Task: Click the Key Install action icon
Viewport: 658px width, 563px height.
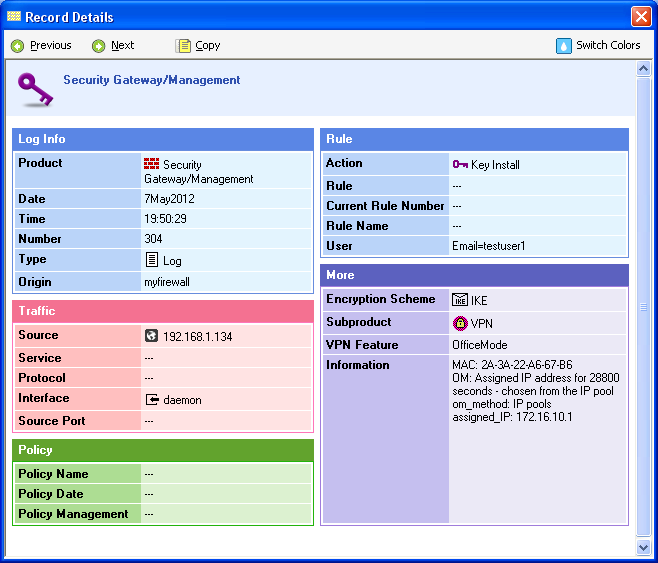Action: (x=460, y=164)
